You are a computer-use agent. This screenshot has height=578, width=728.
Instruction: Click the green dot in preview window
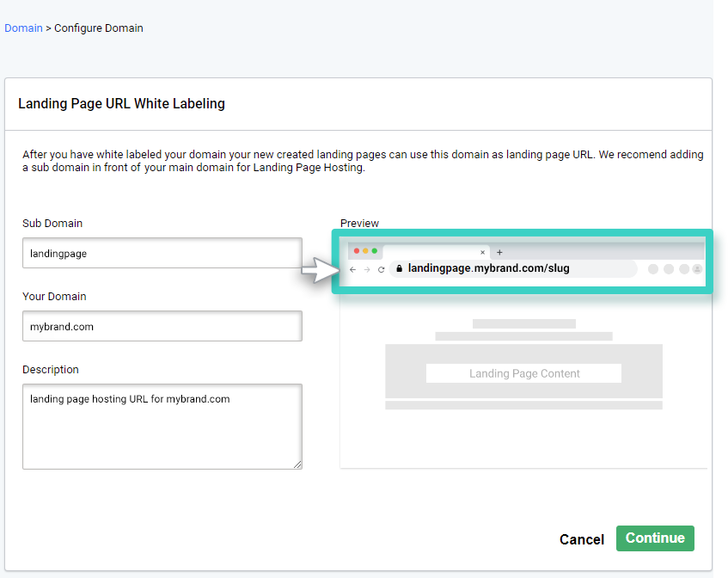375,251
